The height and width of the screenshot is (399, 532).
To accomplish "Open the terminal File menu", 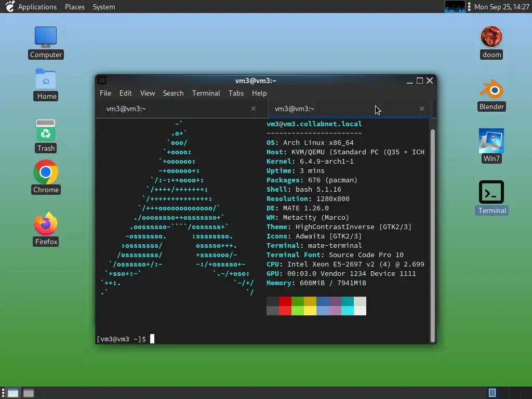I will point(105,93).
